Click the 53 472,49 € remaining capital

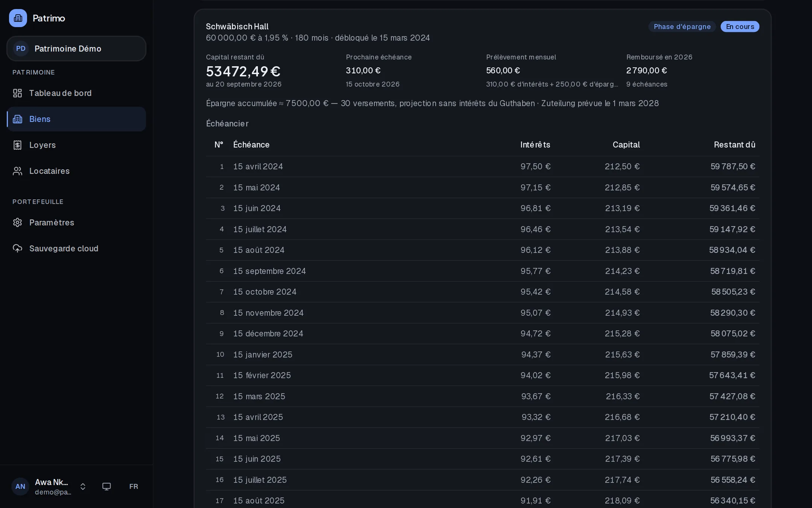click(x=243, y=71)
